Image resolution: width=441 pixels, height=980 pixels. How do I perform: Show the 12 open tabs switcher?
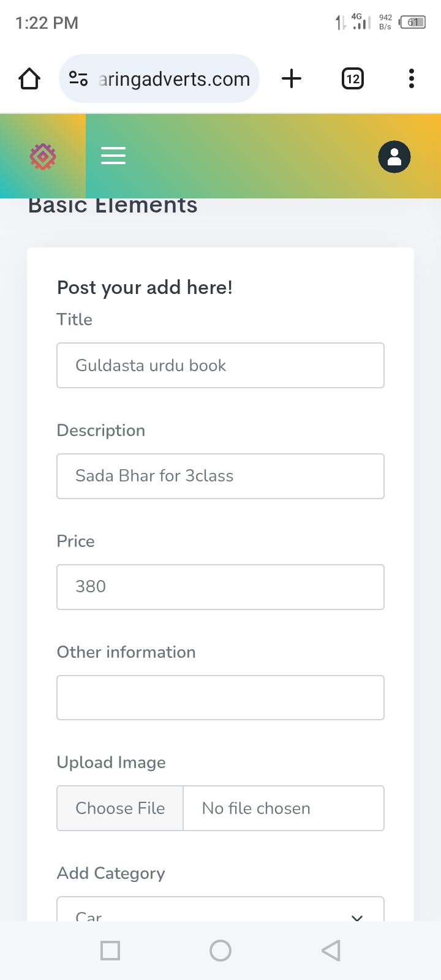353,79
